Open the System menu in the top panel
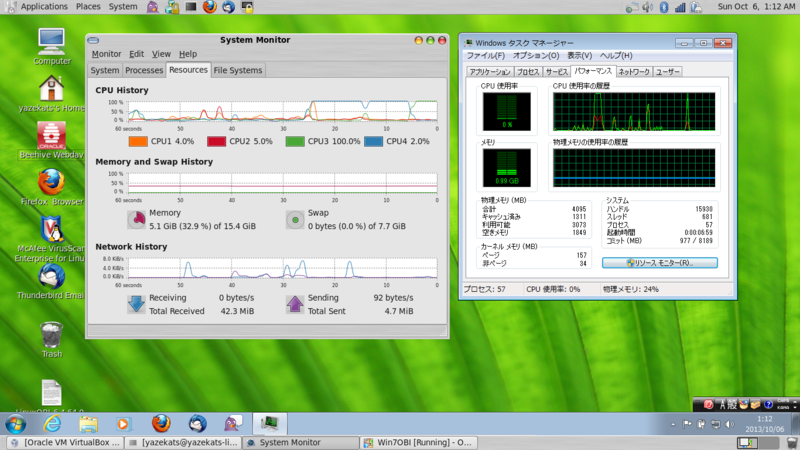Screen dimensions: 800x450 click(123, 7)
